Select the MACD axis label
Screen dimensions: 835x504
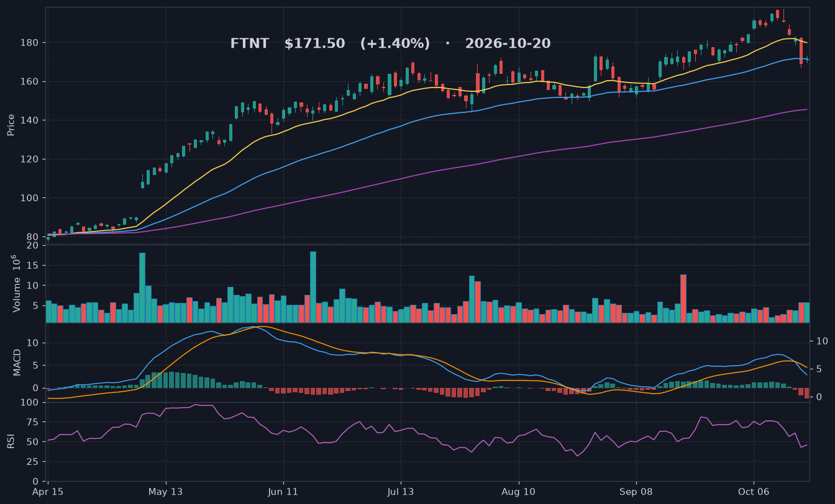17,362
